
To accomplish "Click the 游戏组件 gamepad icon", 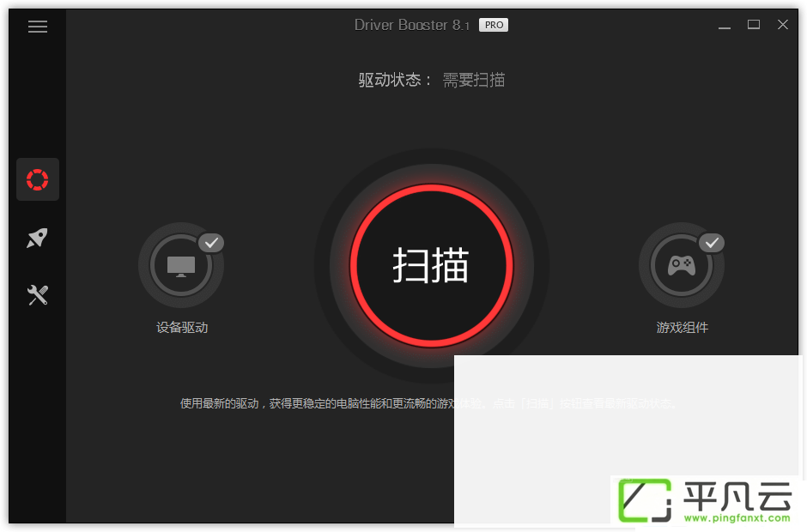I will point(682,265).
